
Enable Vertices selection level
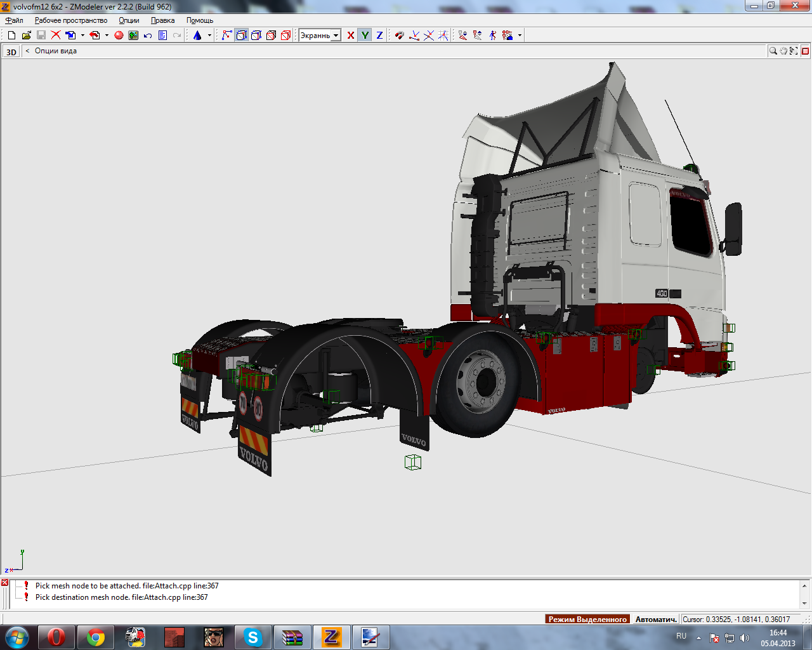pyautogui.click(x=226, y=36)
